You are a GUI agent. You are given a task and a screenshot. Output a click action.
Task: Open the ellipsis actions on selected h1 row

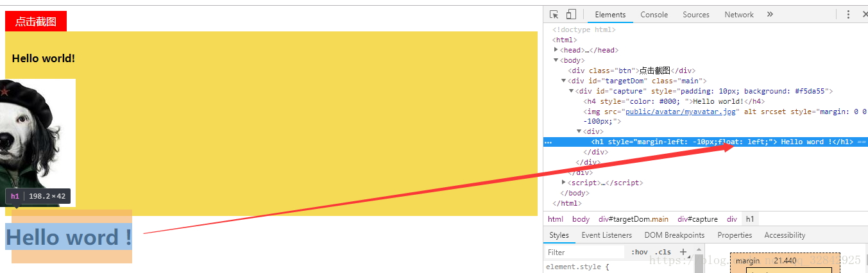pos(548,142)
